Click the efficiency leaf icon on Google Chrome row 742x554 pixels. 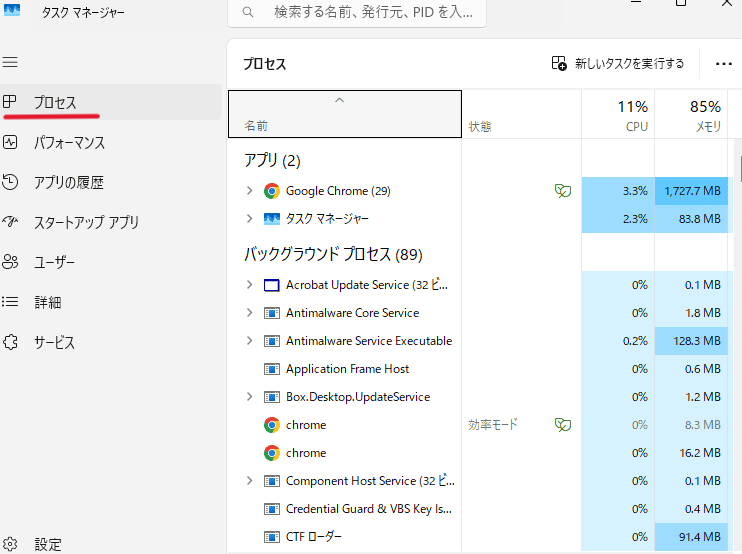pyautogui.click(x=563, y=191)
